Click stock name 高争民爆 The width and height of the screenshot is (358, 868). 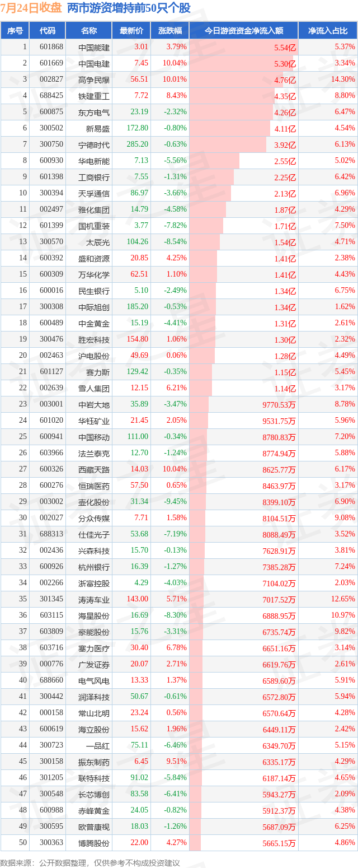pyautogui.click(x=94, y=80)
